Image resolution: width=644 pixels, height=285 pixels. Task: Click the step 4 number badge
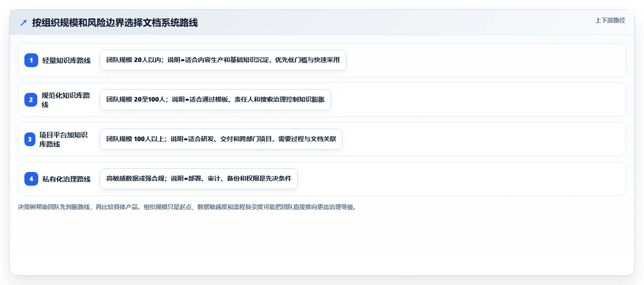pos(31,179)
